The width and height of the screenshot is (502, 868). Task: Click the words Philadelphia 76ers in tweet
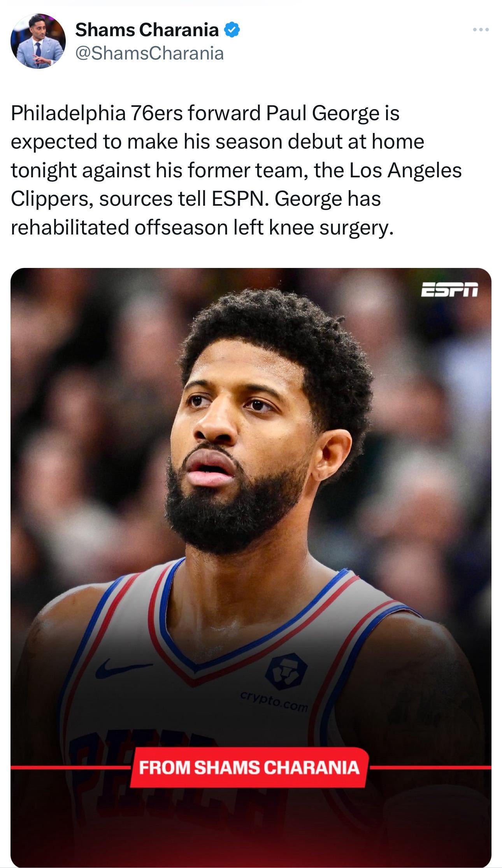point(97,114)
